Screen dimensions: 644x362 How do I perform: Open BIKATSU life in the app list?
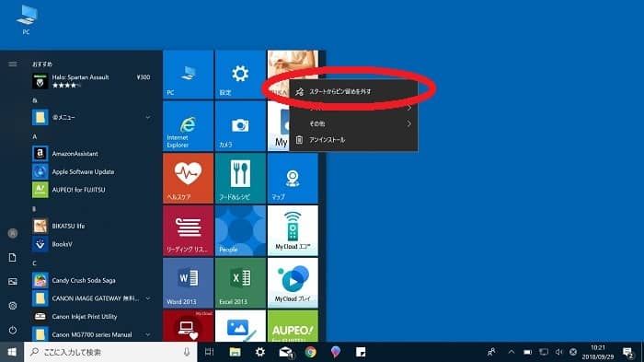point(92,226)
